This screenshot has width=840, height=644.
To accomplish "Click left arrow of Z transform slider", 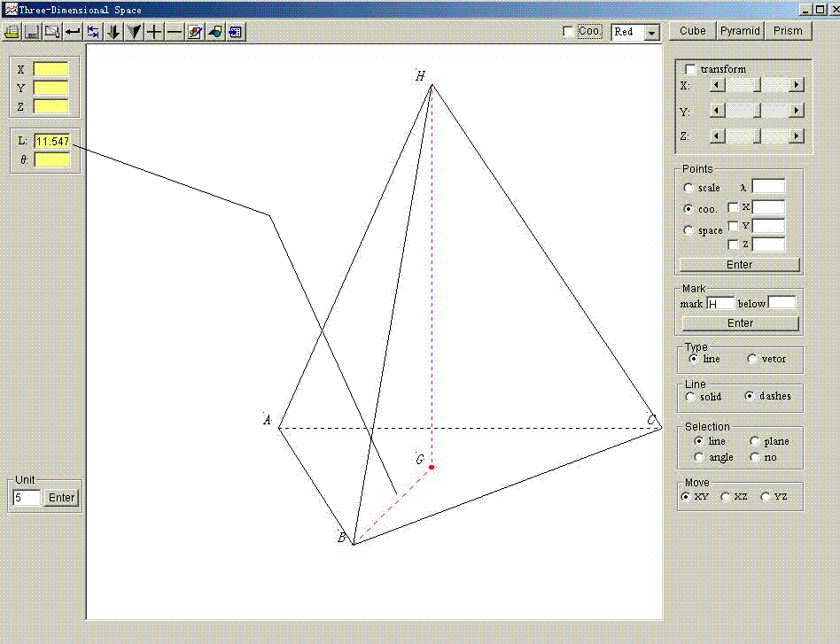I will coord(718,136).
